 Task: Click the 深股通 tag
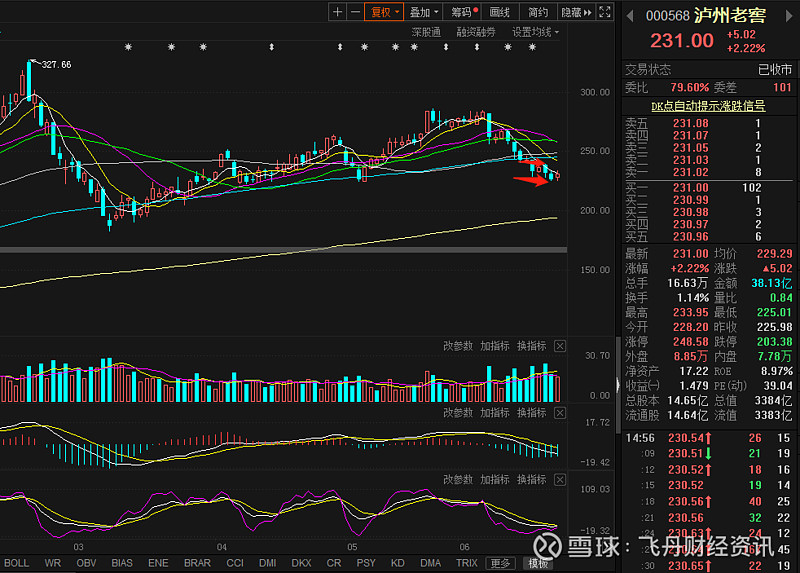tap(426, 32)
